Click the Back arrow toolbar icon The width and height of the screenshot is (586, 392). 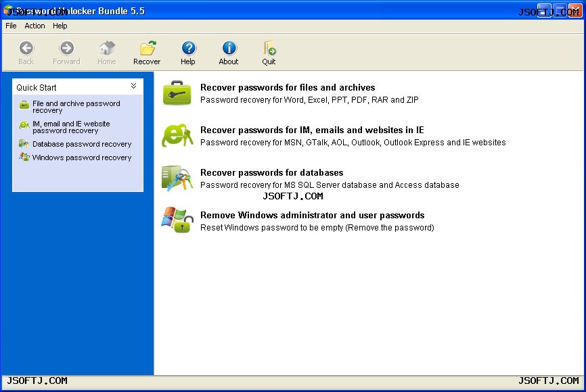26,48
